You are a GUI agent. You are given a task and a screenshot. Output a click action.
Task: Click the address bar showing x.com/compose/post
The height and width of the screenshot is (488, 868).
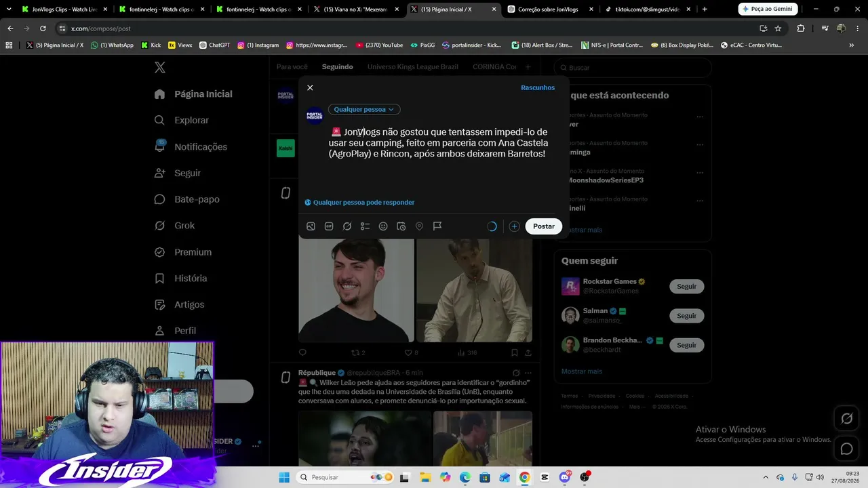coord(407,28)
